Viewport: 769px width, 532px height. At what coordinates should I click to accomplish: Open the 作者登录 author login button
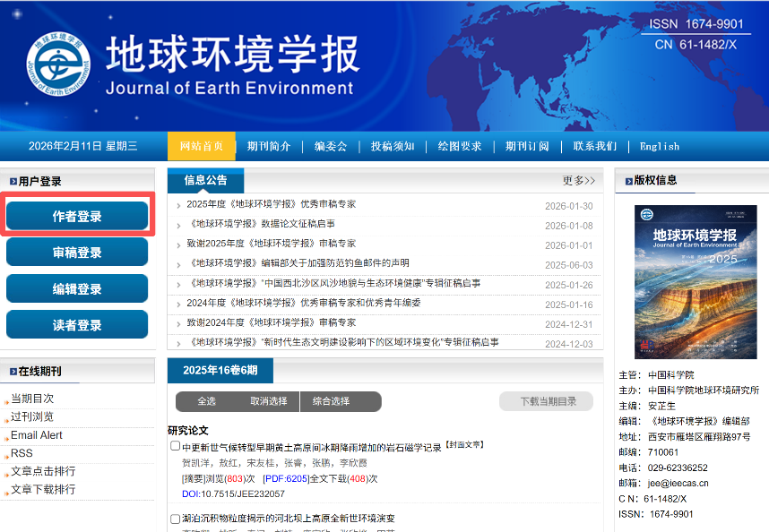[x=77, y=216]
